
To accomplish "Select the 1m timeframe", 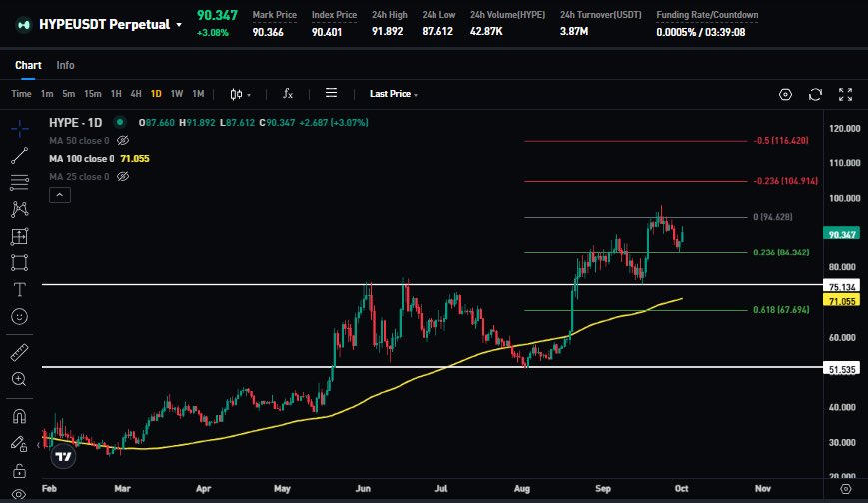I will pos(47,94).
